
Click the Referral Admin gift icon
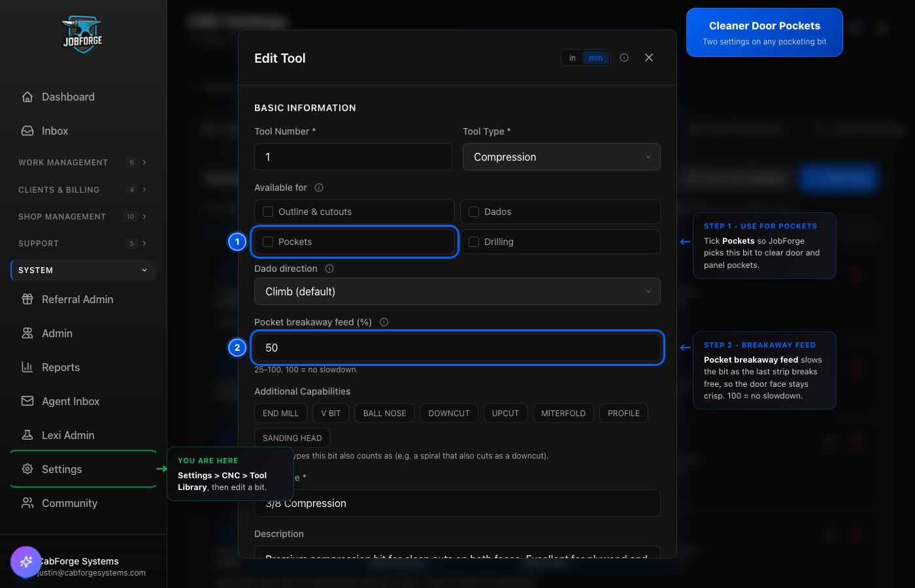27,299
